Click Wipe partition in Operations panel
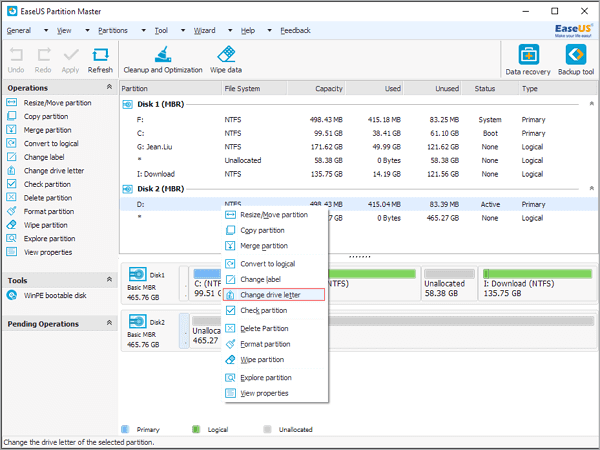600x450 pixels. click(x=37, y=225)
